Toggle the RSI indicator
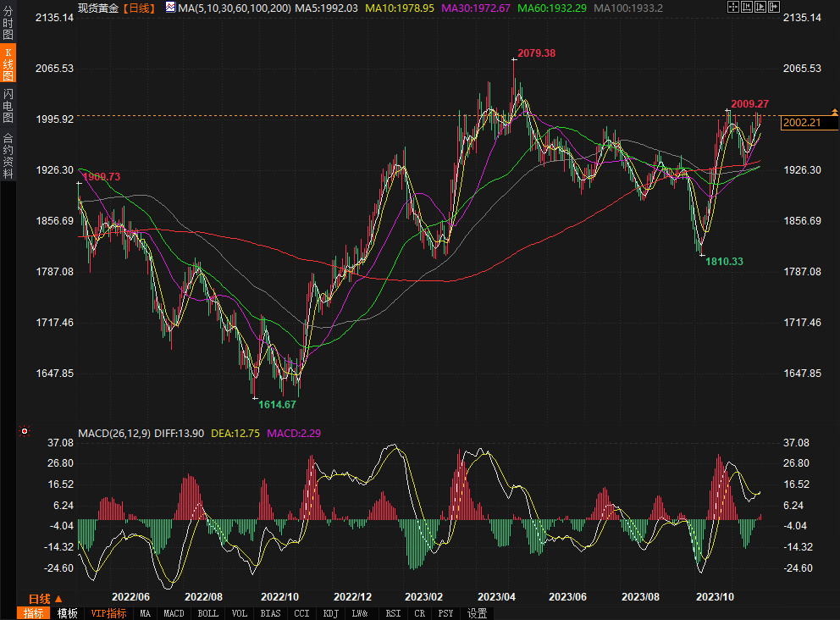The width and height of the screenshot is (840, 620). 393,613
